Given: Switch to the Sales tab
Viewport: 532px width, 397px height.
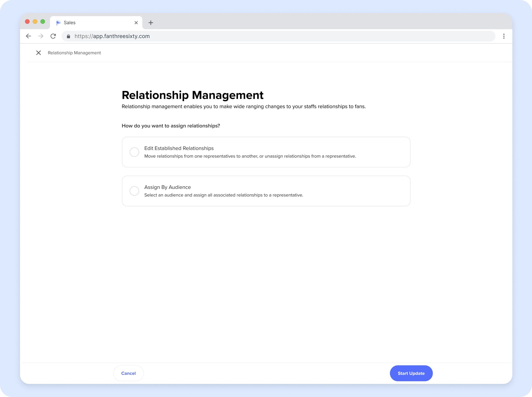Looking at the screenshot, I should coord(96,23).
